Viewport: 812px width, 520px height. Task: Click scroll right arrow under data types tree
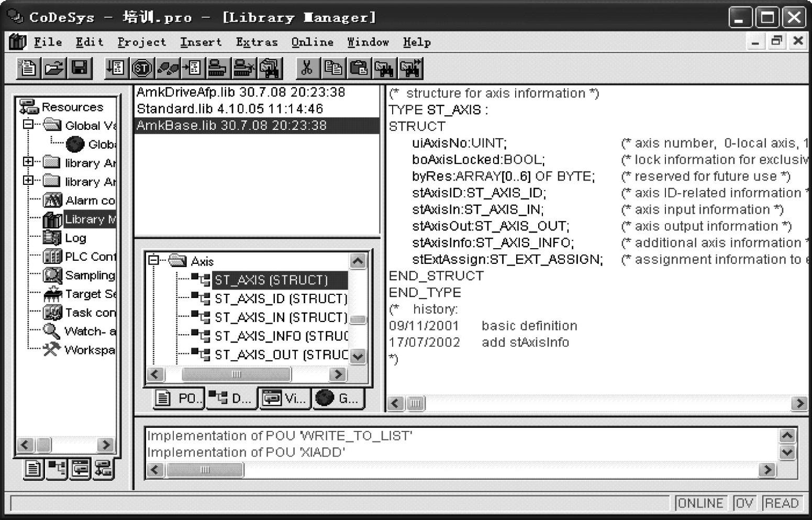click(x=338, y=374)
